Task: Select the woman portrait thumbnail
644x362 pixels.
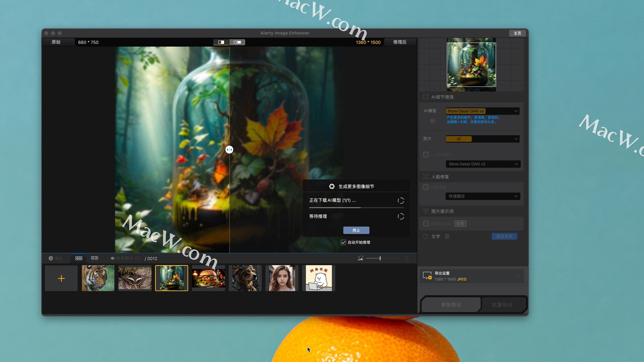Action: click(282, 278)
